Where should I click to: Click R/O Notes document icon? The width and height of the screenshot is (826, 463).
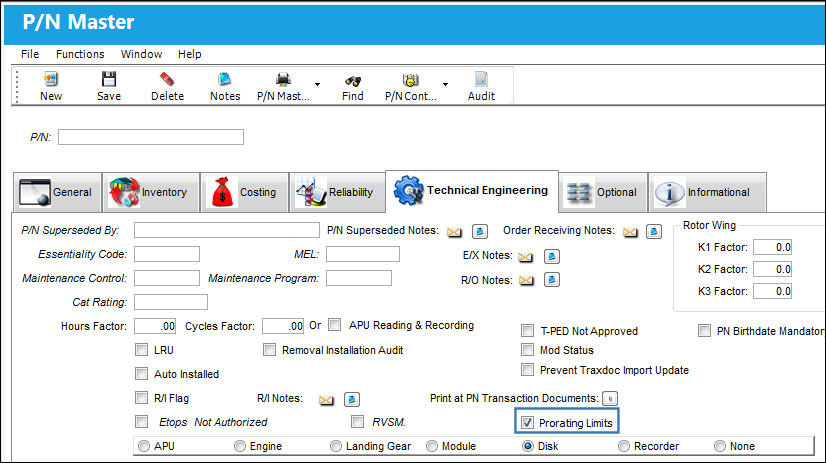552,279
